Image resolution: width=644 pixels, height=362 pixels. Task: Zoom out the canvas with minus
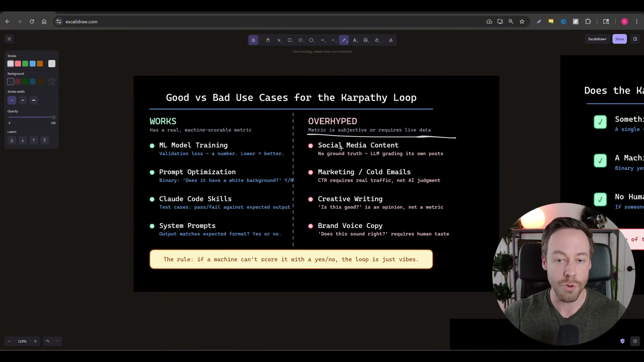point(9,341)
